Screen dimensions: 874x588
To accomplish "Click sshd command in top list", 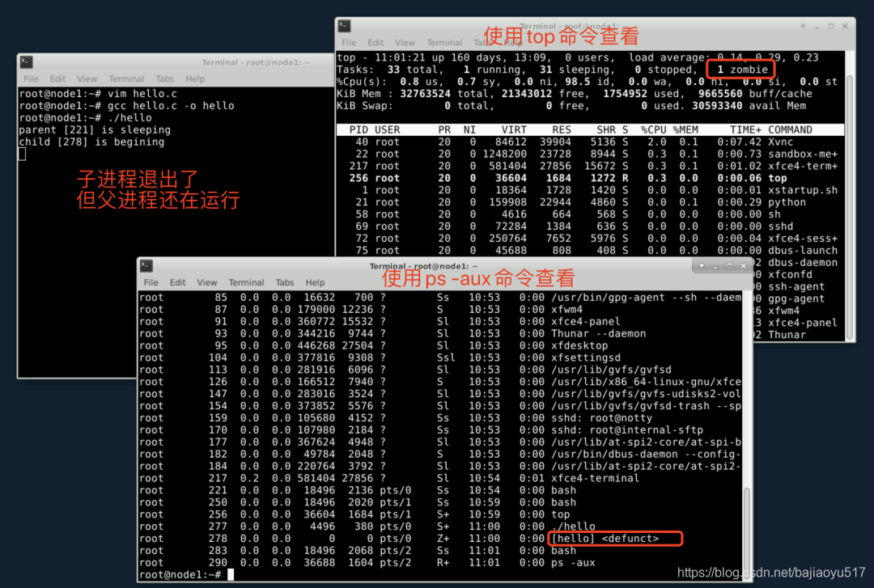I will [x=780, y=226].
